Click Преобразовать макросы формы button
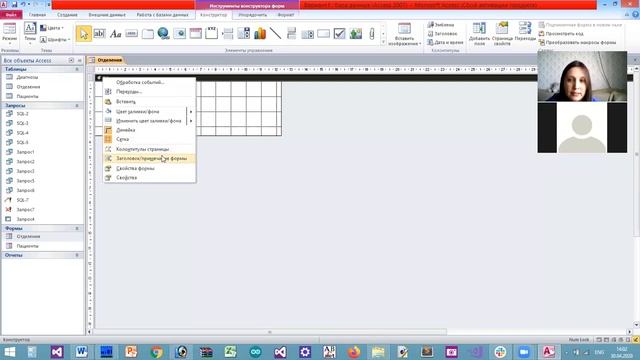 (x=577, y=42)
